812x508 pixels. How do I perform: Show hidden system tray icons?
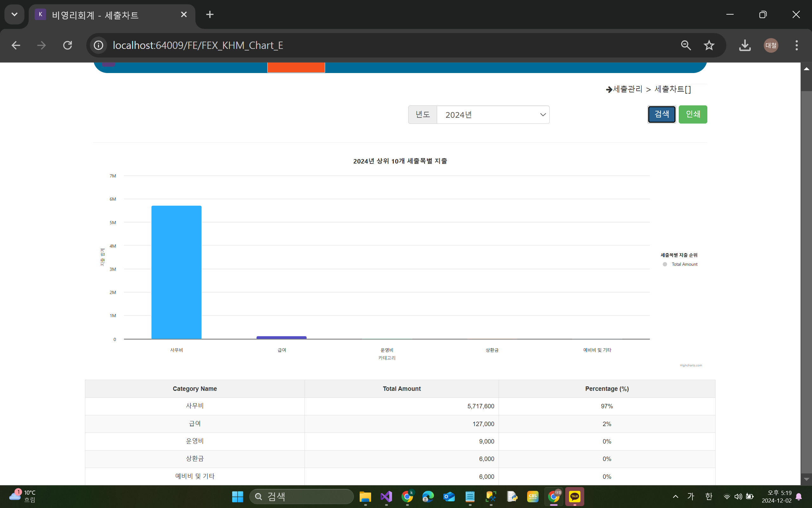click(x=675, y=497)
